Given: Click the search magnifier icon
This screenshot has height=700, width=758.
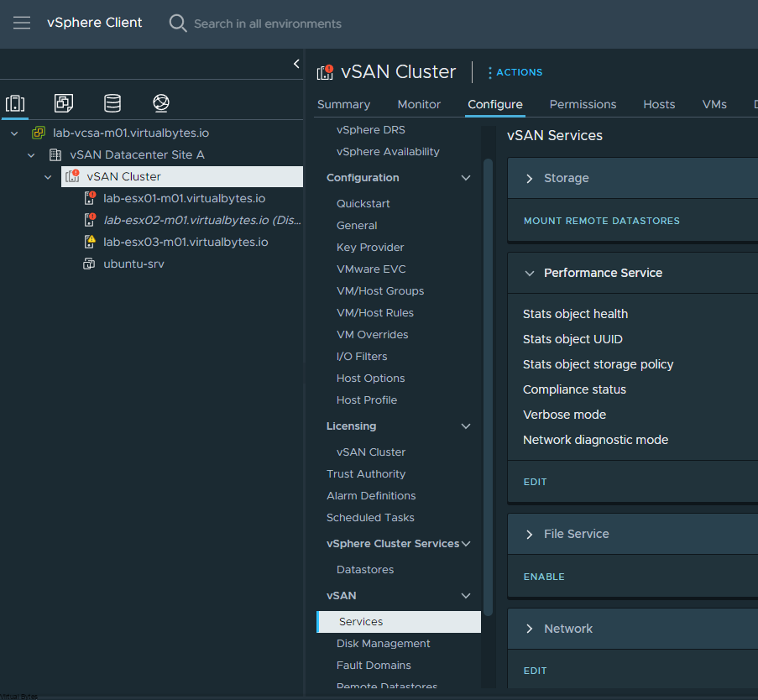Looking at the screenshot, I should click(177, 24).
